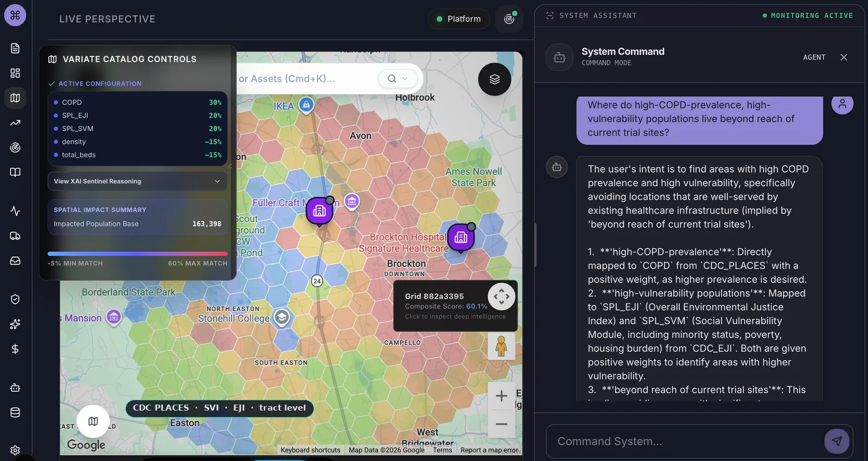Screen dimensions: 868x461
Task: Open the dashboard grid sidebar icon
Action: pyautogui.click(x=15, y=73)
